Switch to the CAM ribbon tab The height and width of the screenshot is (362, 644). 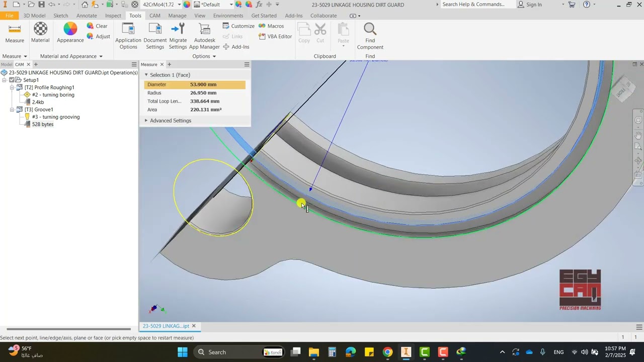pos(155,16)
